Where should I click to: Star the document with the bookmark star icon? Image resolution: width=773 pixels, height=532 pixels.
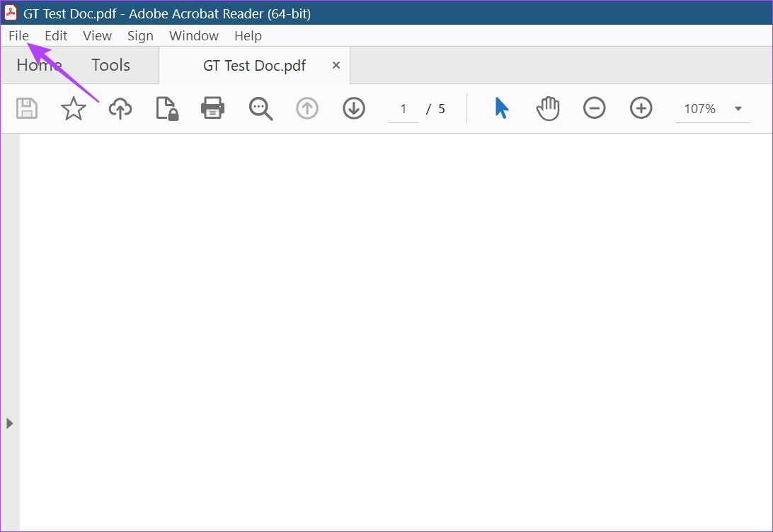(74, 108)
